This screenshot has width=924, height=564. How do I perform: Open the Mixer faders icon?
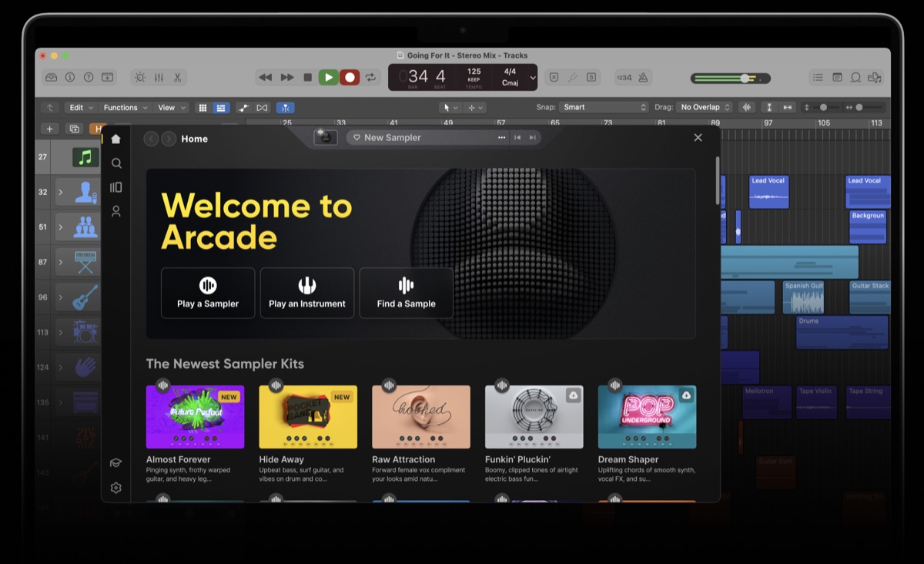click(159, 77)
